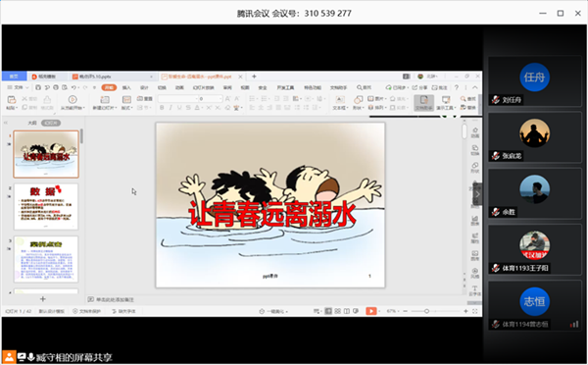Click the text box icon in ribbon
The height and width of the screenshot is (365, 588).
pos(340,99)
